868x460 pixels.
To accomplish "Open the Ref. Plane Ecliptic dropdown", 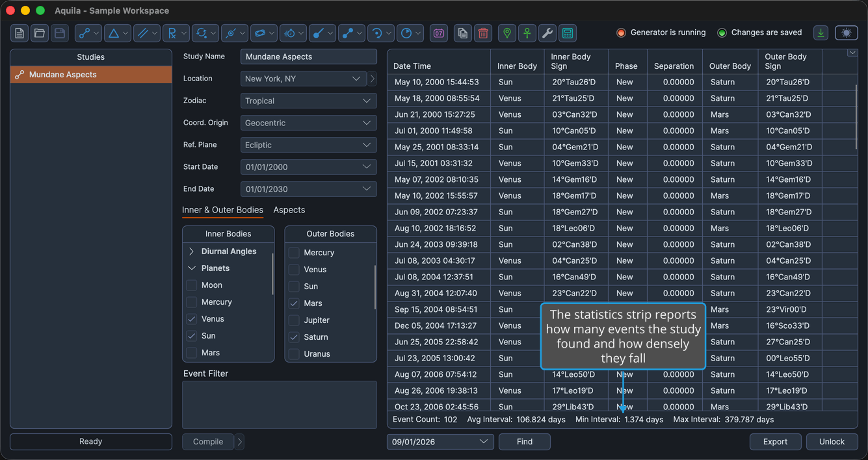I will [x=309, y=145].
